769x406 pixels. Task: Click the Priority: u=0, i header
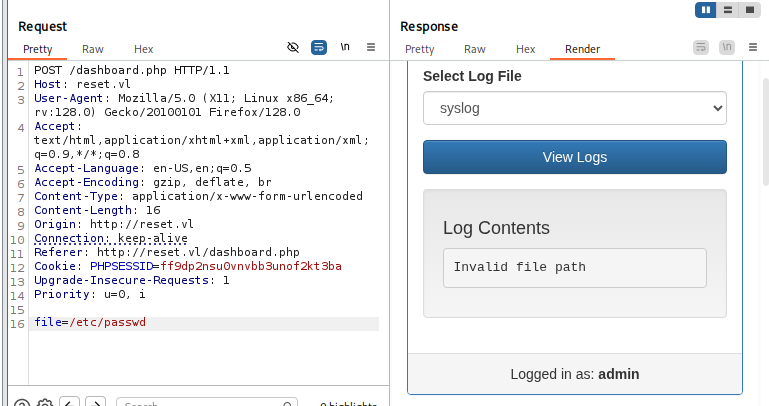point(90,294)
